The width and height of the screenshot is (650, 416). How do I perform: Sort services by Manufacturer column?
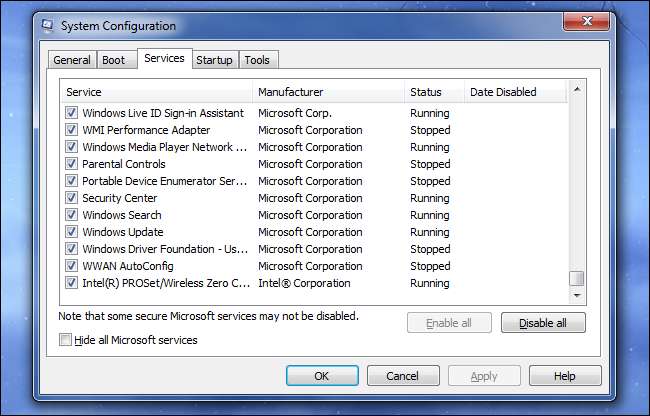(x=328, y=92)
